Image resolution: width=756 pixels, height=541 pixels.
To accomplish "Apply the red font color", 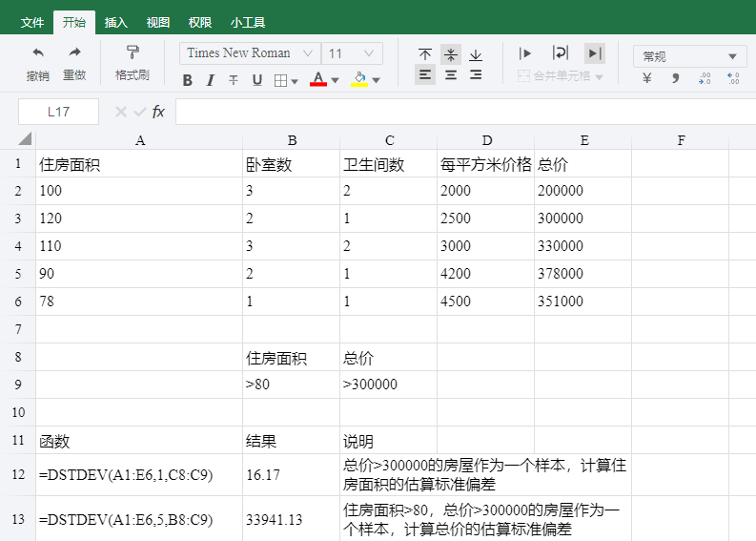I will point(318,79).
